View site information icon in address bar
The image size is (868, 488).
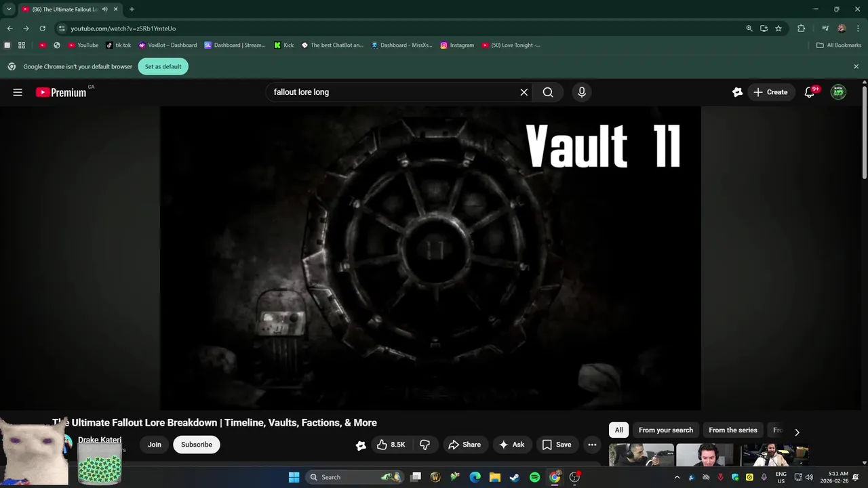[x=62, y=28]
